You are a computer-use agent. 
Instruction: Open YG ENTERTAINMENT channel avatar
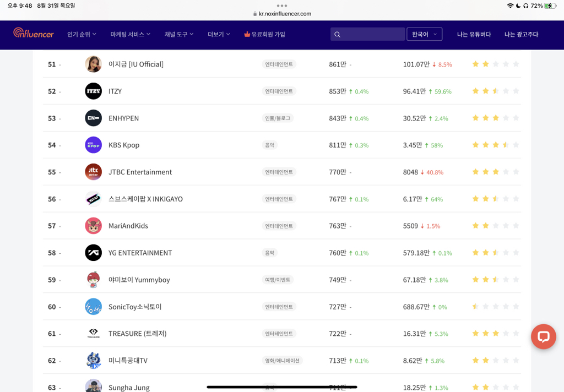click(x=93, y=253)
